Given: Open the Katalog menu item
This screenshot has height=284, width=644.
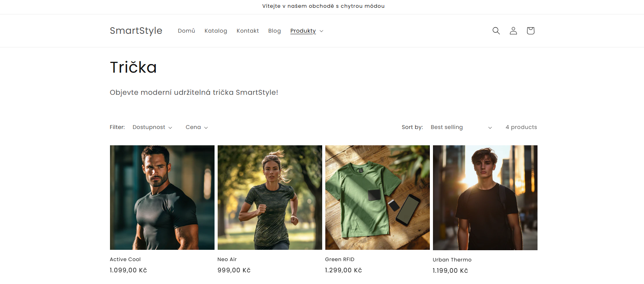Looking at the screenshot, I should tap(216, 31).
